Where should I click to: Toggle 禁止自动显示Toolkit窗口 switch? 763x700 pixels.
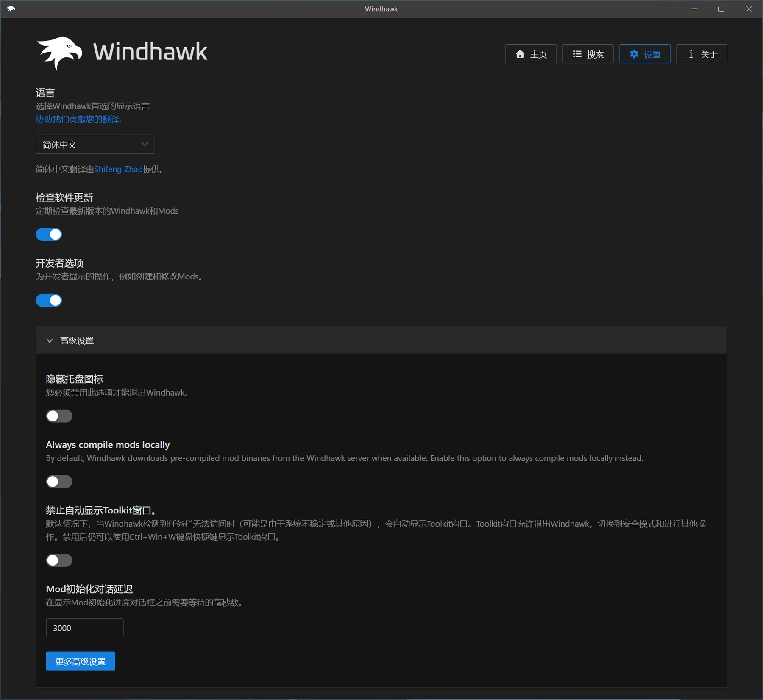(59, 560)
